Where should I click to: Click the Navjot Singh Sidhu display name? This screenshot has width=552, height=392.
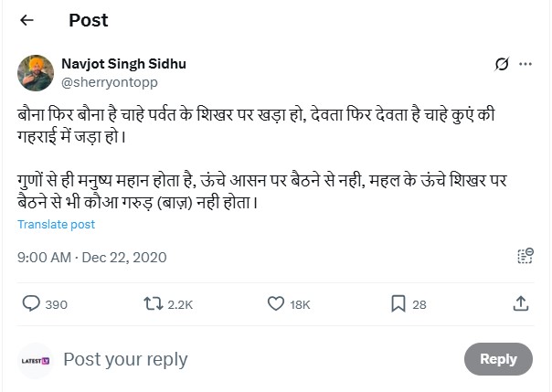coord(123,64)
